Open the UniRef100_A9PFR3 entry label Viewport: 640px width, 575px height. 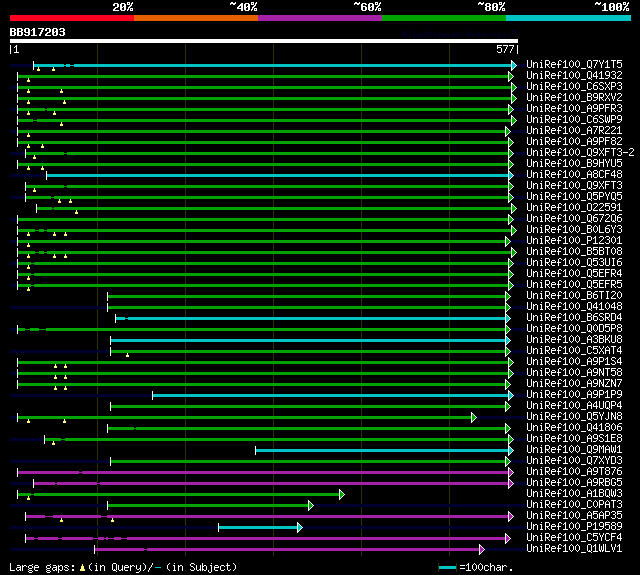574,109
